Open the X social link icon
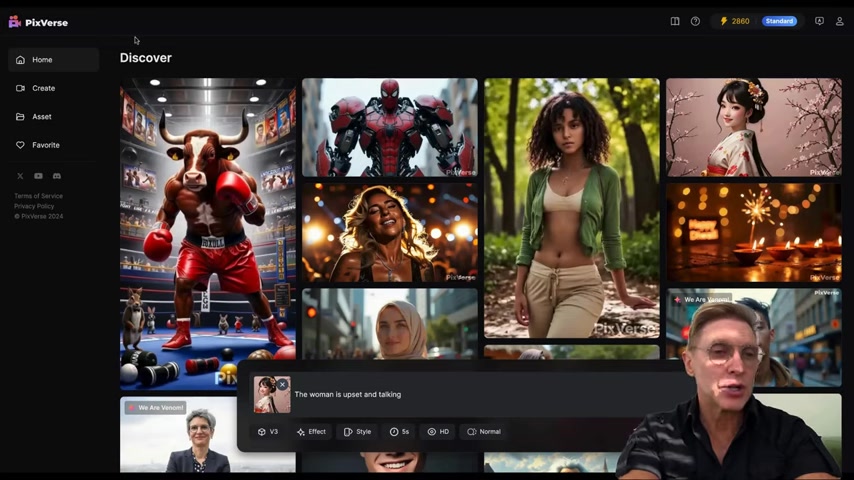Screen dimensions: 854x480 20,176
